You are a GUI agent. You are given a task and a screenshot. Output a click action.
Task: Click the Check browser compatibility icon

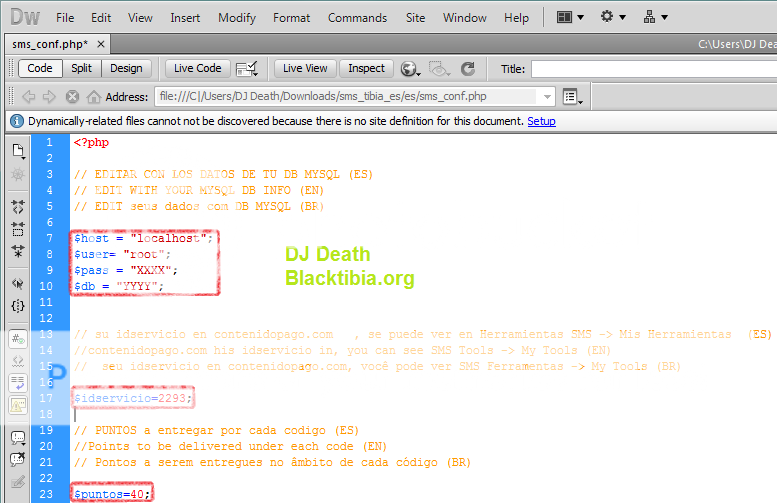tap(247, 69)
